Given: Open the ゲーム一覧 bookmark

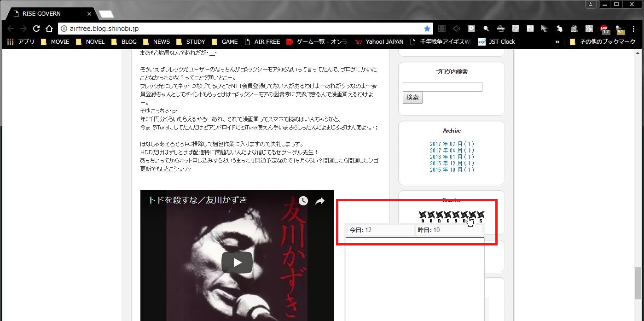Looking at the screenshot, I should pos(317,41).
